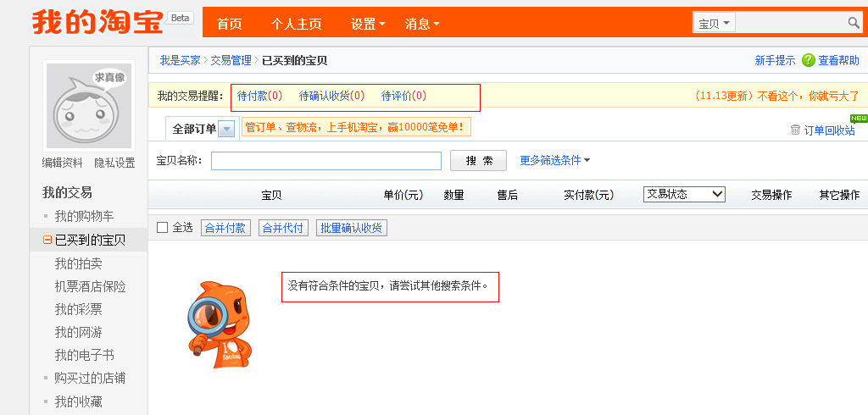868x415 pixels.
Task: Open 我的购物车 in the sidebar
Action: click(x=84, y=216)
